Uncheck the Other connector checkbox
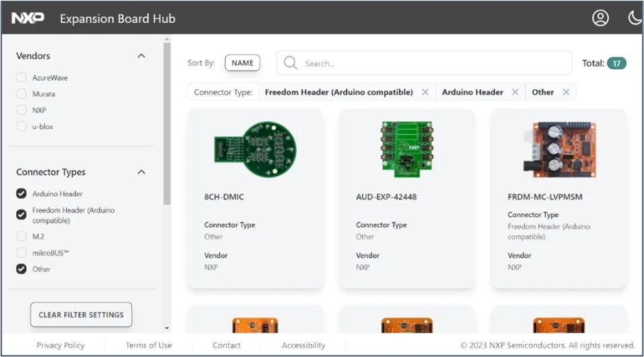The image size is (644, 357). pos(22,269)
